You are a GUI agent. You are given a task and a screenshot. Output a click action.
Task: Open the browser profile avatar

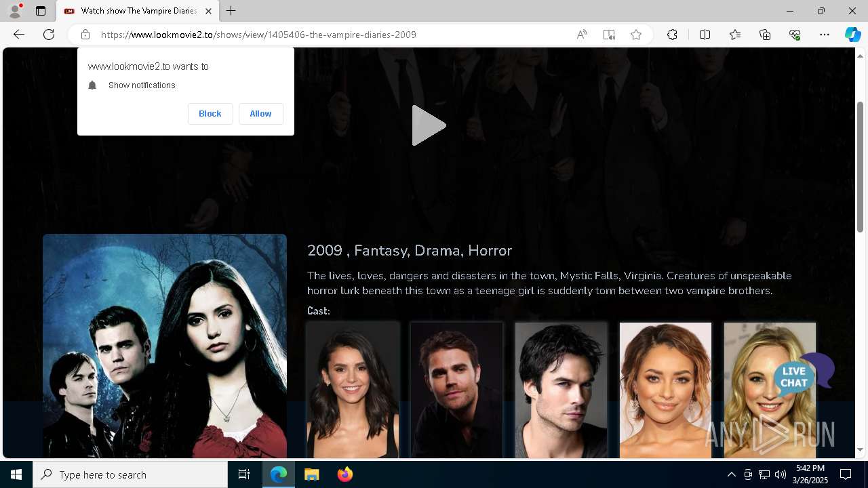(15, 11)
